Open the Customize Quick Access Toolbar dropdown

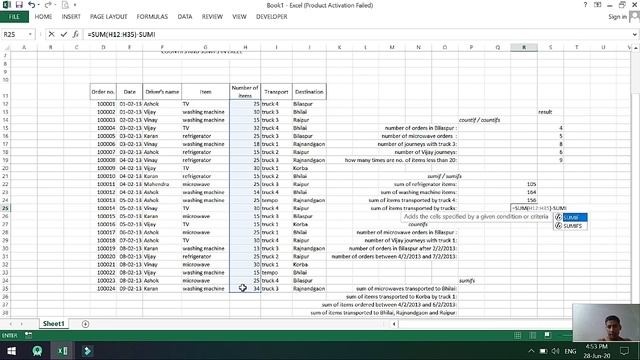pos(75,5)
